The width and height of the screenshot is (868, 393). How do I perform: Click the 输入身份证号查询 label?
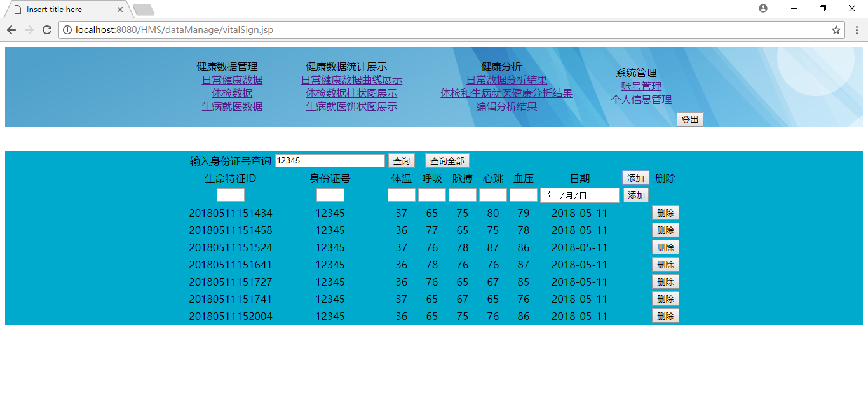231,162
